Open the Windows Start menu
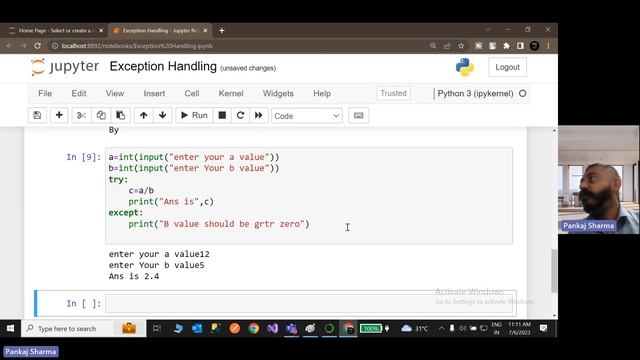This screenshot has width=640, height=360. pos(10,328)
